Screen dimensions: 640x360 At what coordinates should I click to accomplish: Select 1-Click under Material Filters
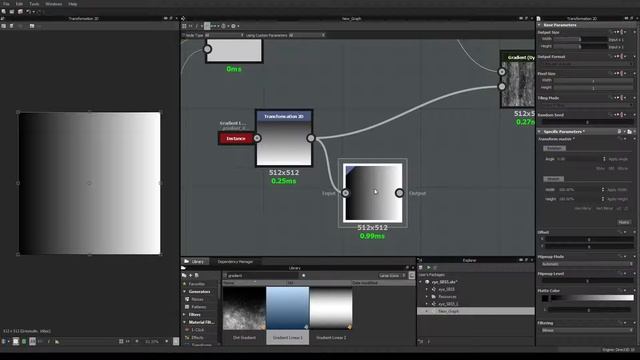click(198, 330)
